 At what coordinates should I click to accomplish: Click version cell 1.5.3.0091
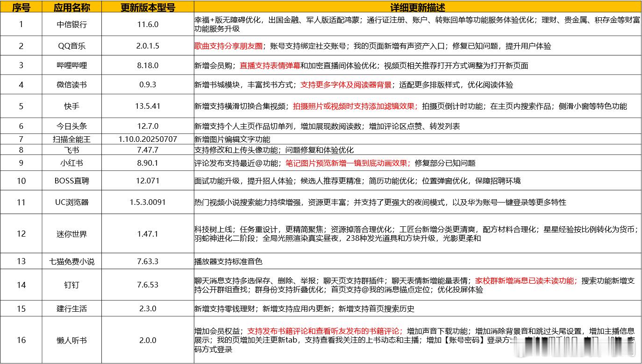point(148,202)
